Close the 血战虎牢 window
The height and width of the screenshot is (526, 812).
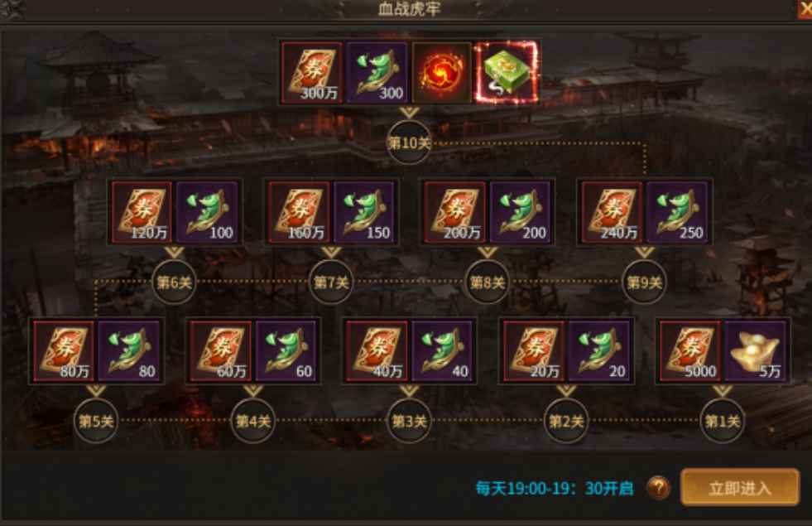[x=805, y=9]
